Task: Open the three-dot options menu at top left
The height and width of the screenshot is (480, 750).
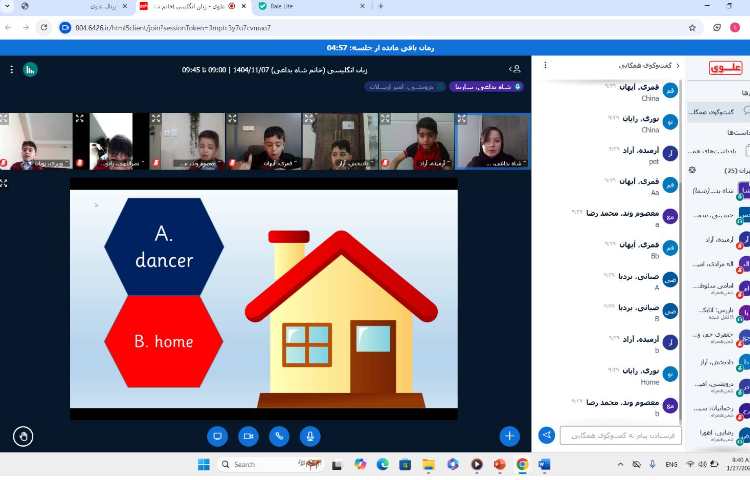Action: 12,70
